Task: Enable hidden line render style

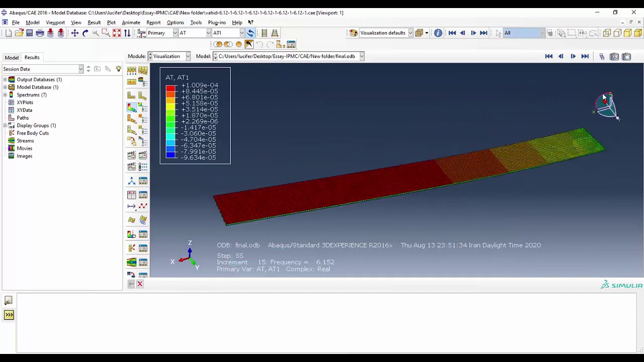Action: click(x=617, y=33)
